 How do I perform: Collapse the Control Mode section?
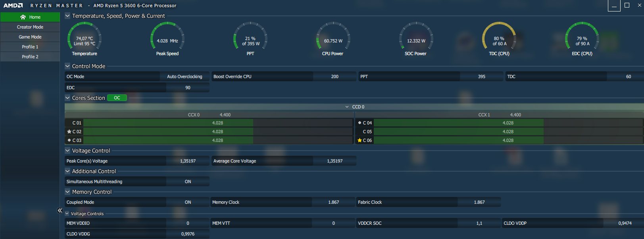pyautogui.click(x=67, y=66)
